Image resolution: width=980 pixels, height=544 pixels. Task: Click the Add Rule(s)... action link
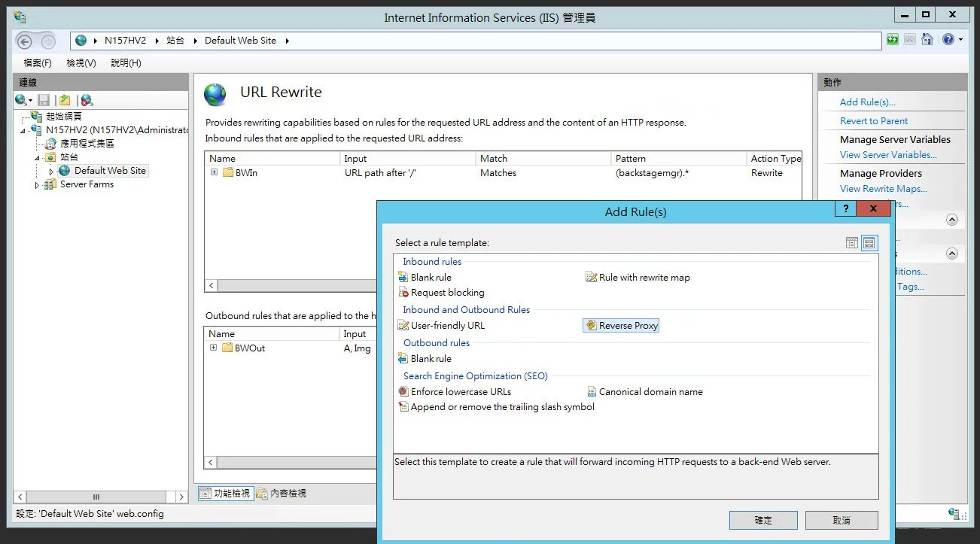(x=867, y=102)
